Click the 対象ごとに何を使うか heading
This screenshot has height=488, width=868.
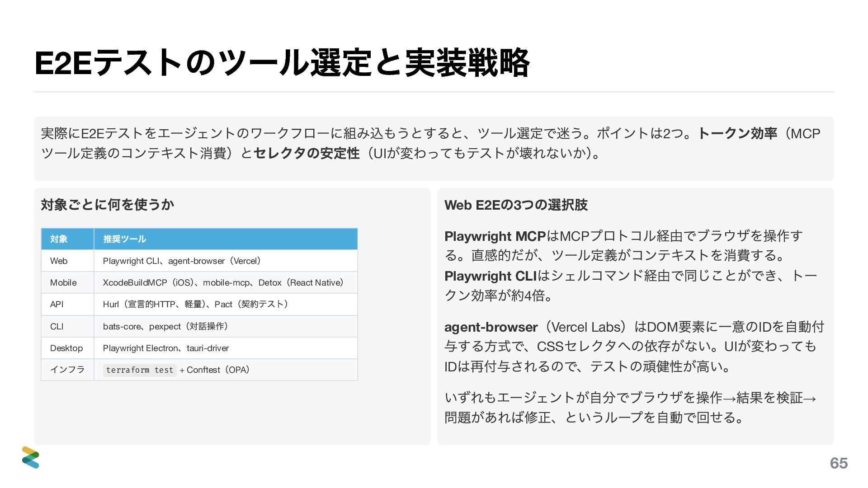point(107,205)
